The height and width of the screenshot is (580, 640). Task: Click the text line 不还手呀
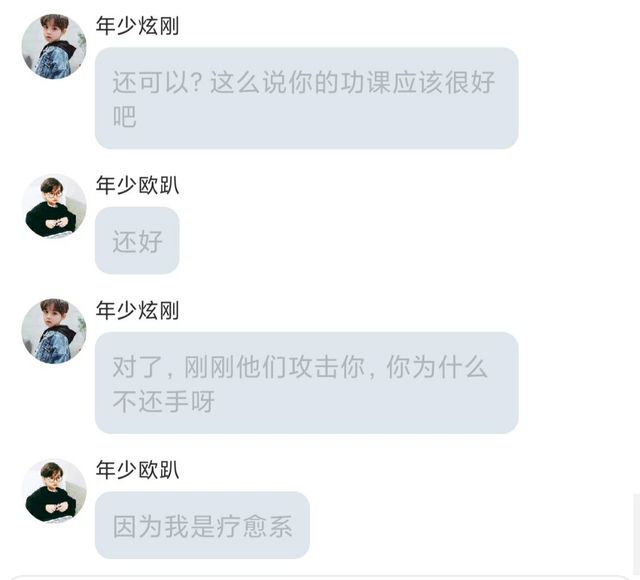coord(164,401)
